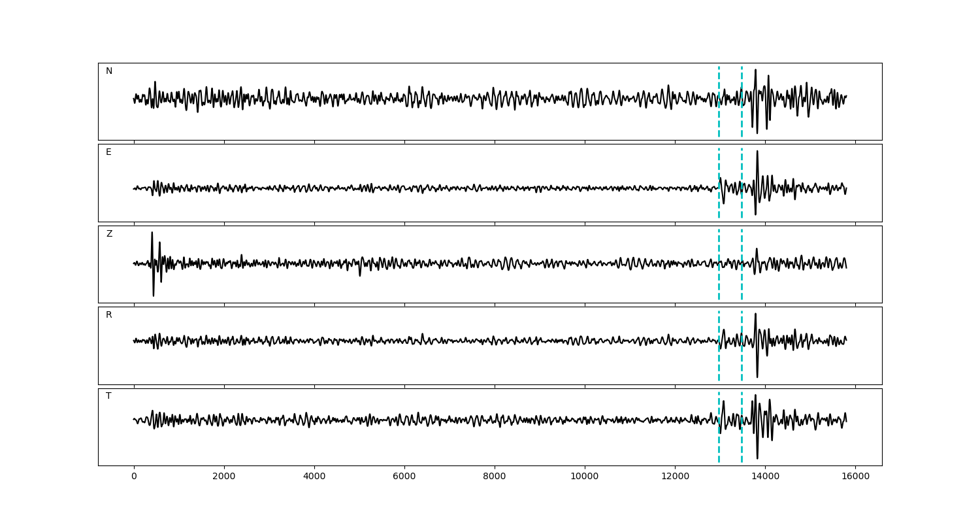Click the left dashed cyan line in N panel
Screen dimensions: 980x523
point(719,118)
